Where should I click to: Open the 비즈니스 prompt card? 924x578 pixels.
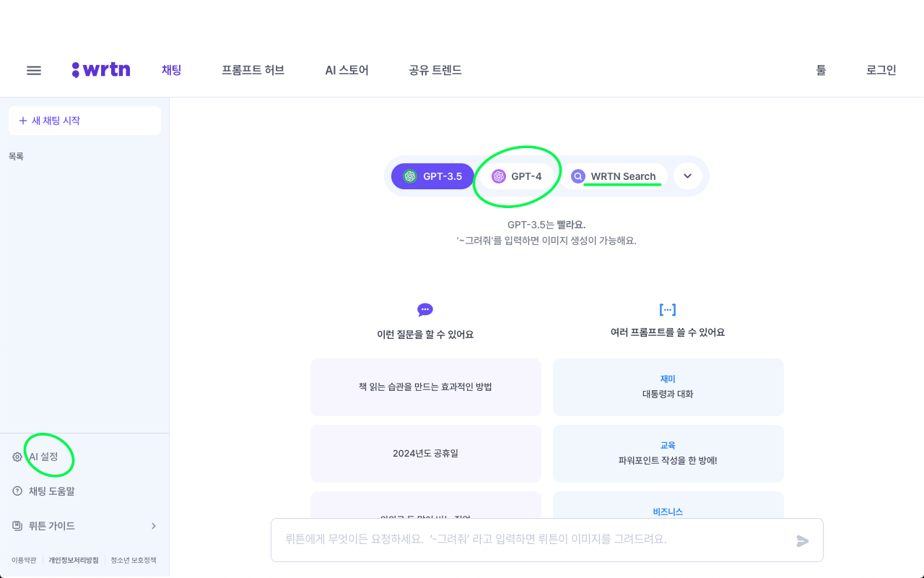[x=668, y=506]
